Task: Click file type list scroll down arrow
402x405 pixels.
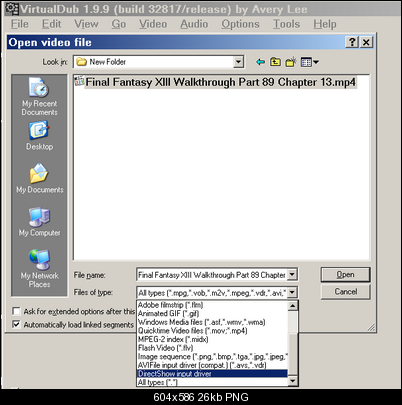Action: (x=293, y=381)
